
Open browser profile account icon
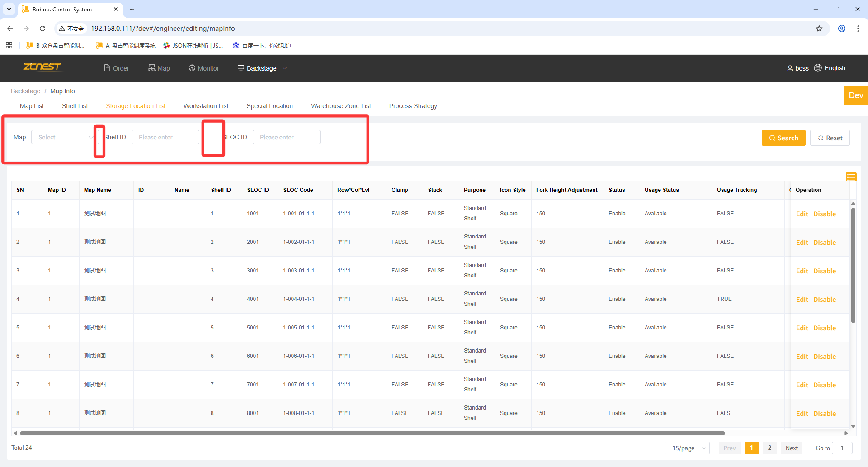842,29
